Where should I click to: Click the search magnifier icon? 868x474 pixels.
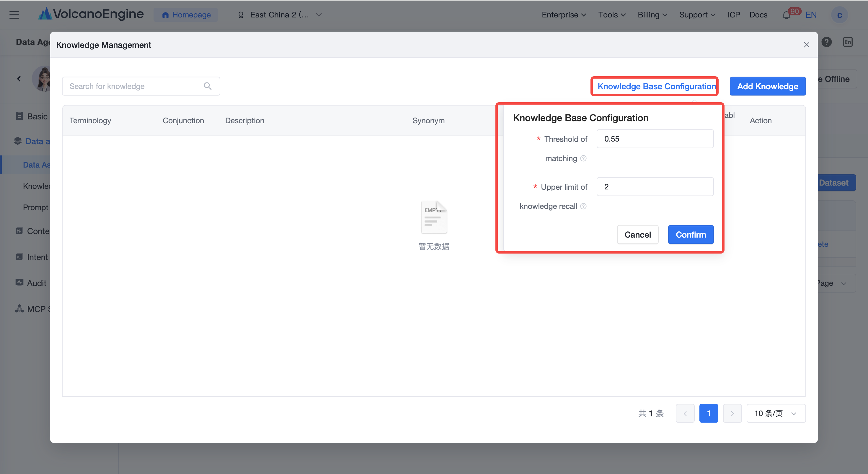[208, 86]
